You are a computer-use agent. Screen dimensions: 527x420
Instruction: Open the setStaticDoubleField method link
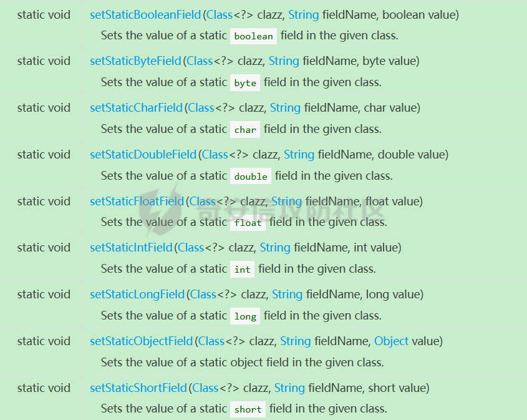pos(143,154)
